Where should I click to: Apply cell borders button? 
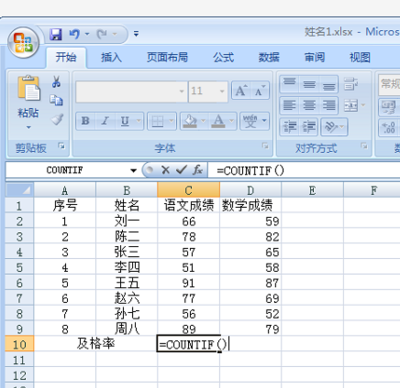157,121
